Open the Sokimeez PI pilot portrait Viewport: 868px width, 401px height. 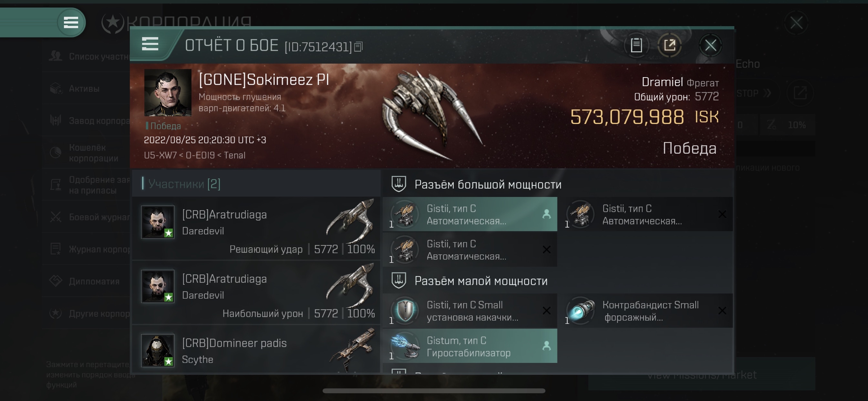tap(168, 93)
